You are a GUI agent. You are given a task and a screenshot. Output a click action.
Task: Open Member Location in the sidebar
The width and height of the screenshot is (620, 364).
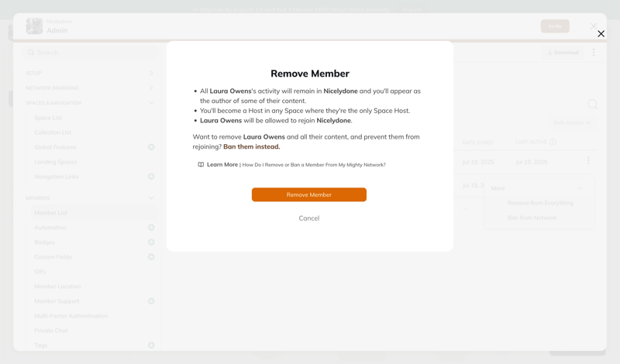pos(57,286)
